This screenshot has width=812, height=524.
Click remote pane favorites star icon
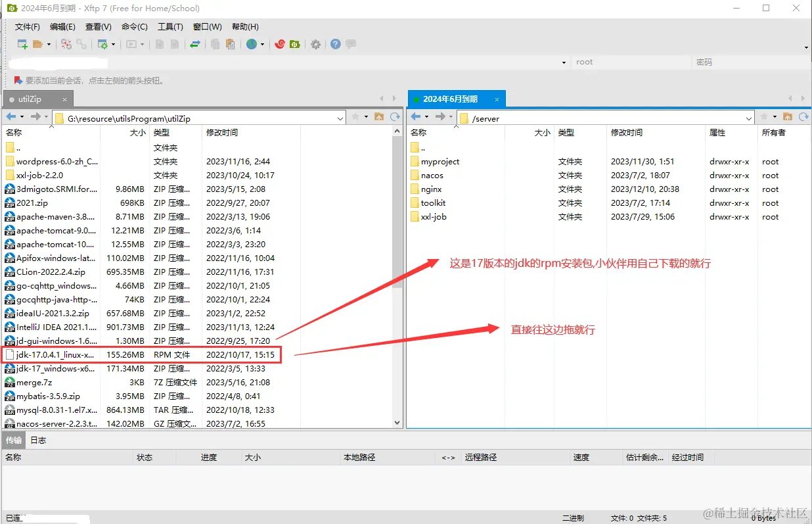(x=764, y=116)
